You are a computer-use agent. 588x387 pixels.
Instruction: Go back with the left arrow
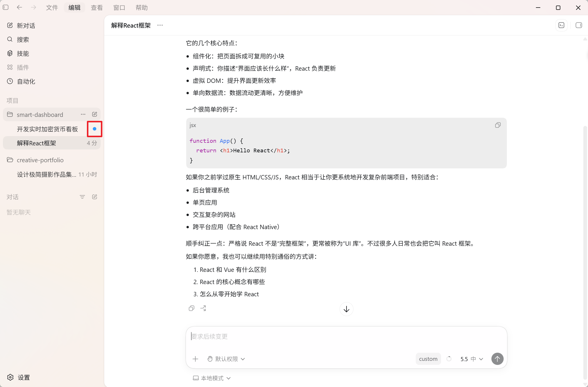[x=19, y=8]
